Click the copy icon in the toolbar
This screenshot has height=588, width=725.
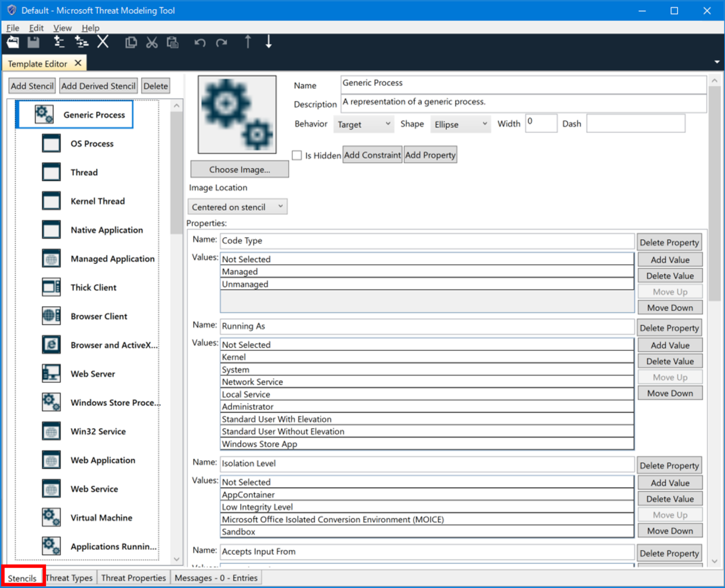point(130,42)
